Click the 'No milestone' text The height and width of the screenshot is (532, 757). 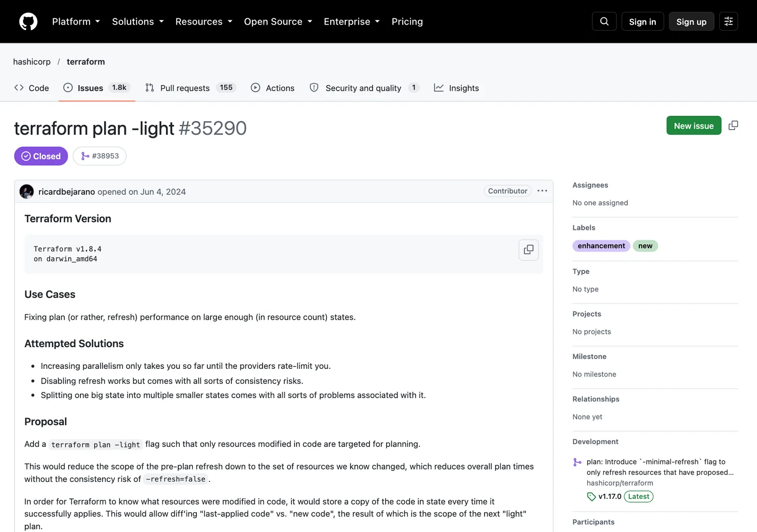coord(594,375)
